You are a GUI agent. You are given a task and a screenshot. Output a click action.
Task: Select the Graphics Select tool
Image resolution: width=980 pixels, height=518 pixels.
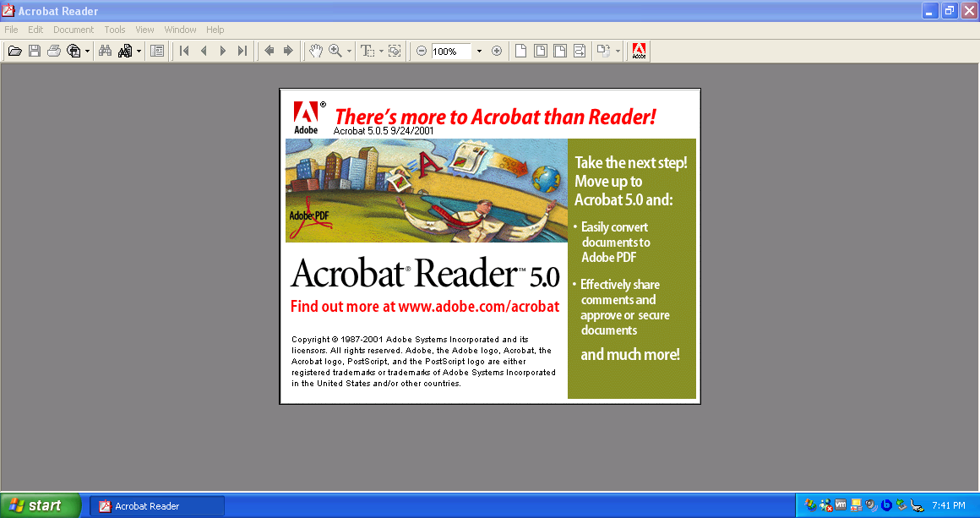coord(395,51)
